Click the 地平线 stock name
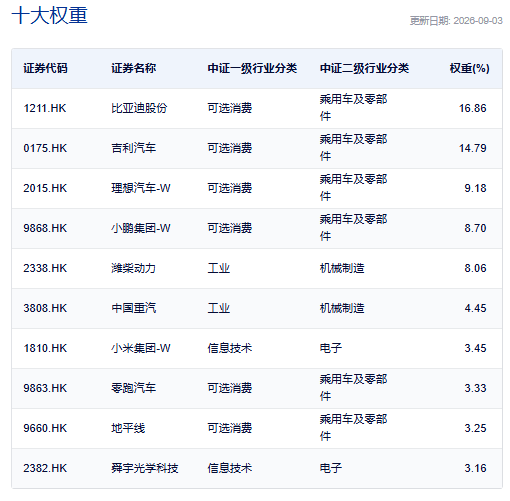The height and width of the screenshot is (501, 510). 128,428
